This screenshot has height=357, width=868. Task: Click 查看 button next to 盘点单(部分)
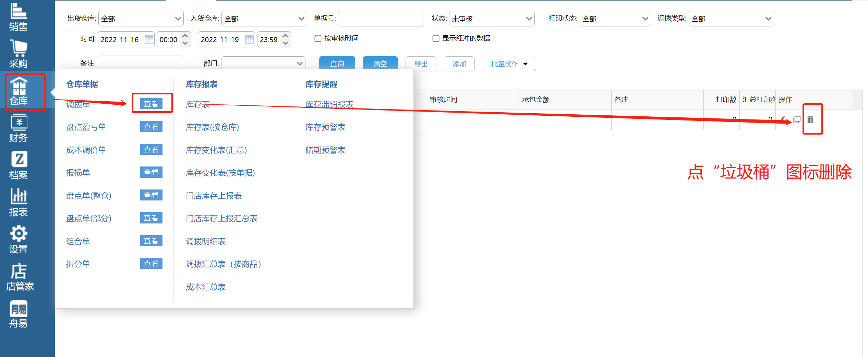(151, 218)
